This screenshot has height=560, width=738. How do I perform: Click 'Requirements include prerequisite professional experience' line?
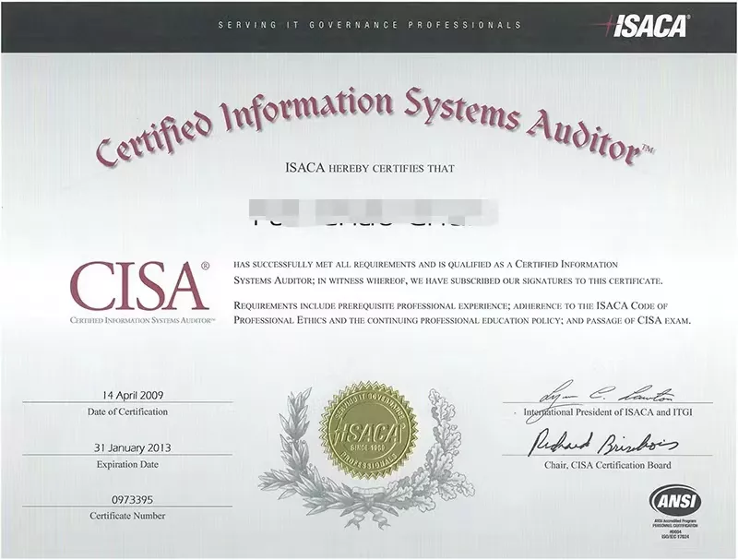point(451,306)
